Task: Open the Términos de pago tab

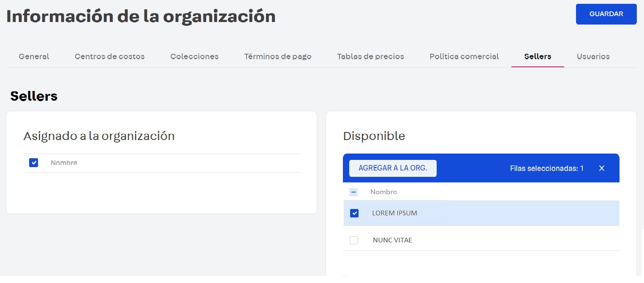Action: click(x=277, y=56)
